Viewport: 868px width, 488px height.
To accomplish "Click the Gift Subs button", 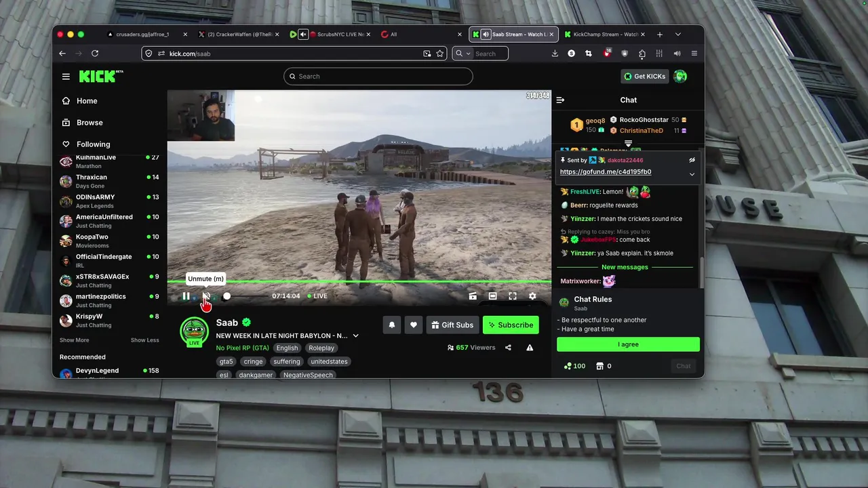I will pyautogui.click(x=452, y=325).
